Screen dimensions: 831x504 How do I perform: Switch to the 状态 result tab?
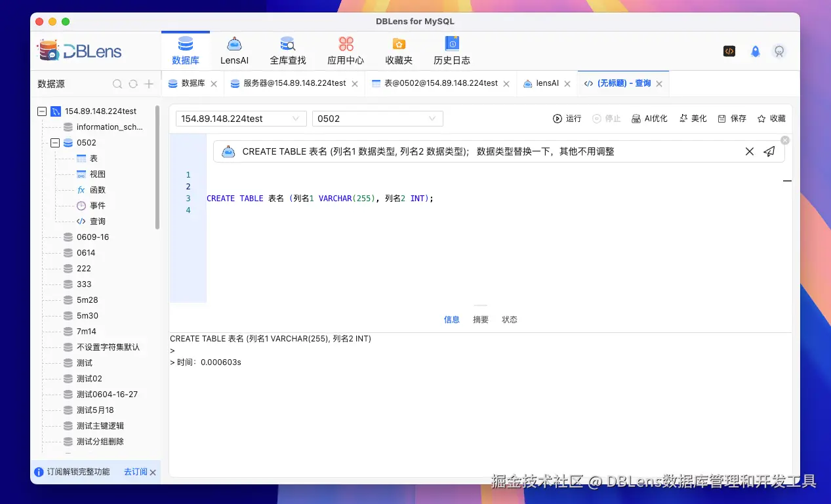510,320
